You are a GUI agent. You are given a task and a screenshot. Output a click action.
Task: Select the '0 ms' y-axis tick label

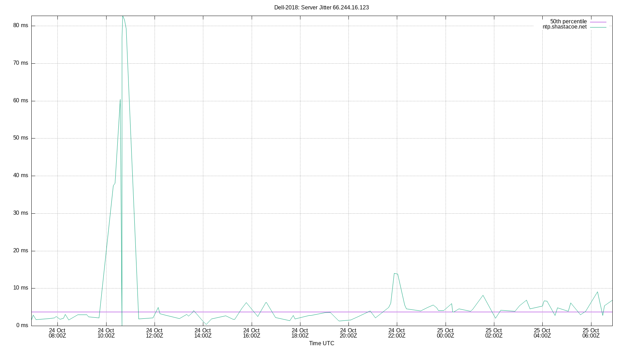click(x=22, y=325)
